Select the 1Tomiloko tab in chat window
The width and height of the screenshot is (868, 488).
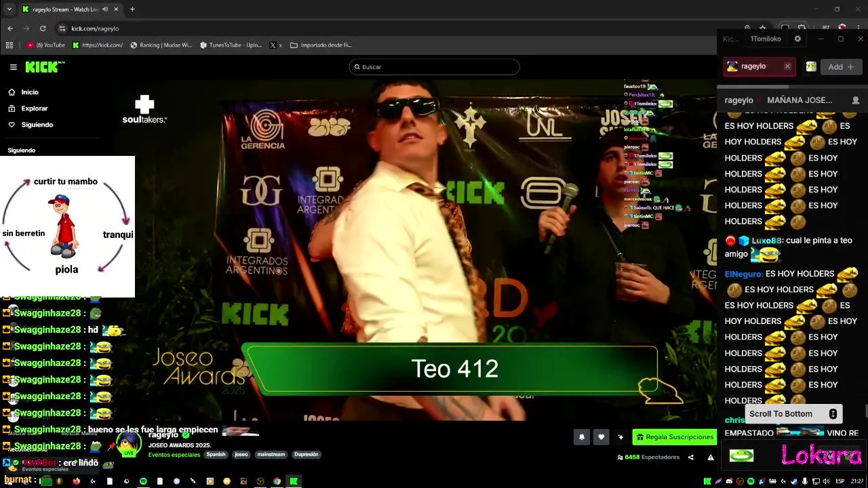(766, 39)
